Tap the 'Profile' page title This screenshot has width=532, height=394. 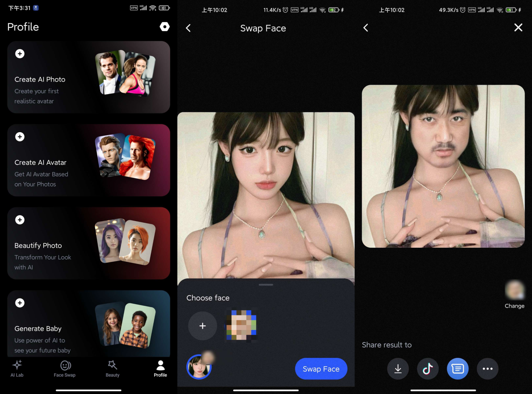[23, 27]
